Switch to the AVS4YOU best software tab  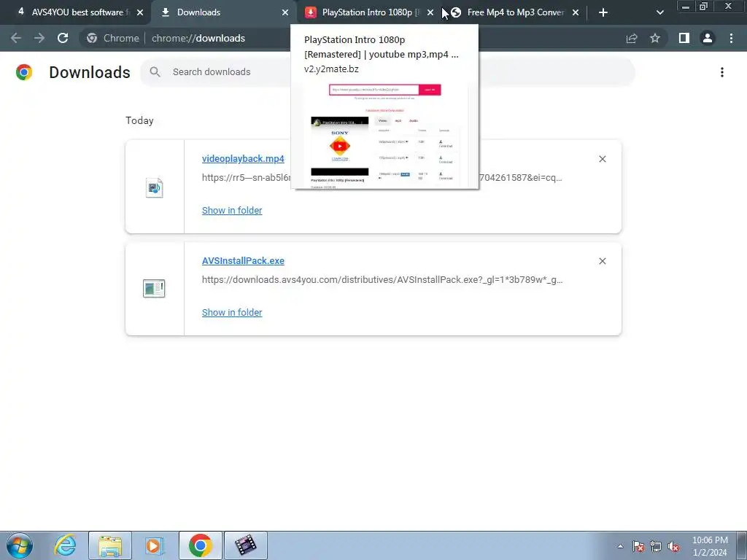tap(76, 12)
